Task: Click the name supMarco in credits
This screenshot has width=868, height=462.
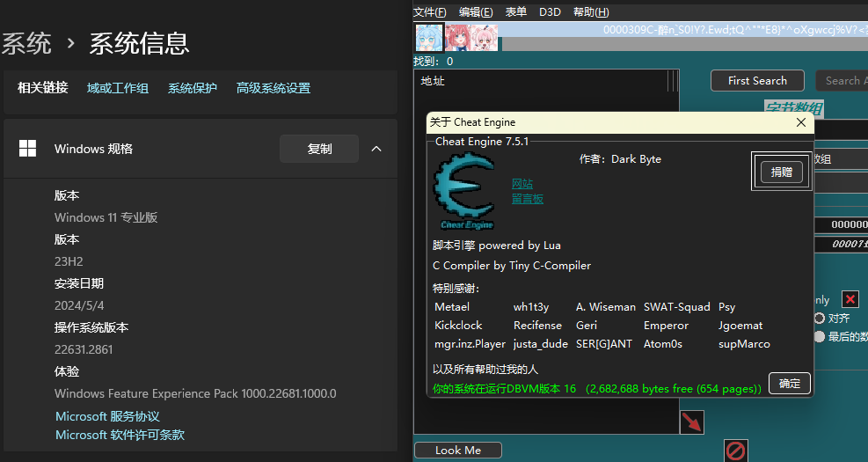Action: [x=744, y=343]
